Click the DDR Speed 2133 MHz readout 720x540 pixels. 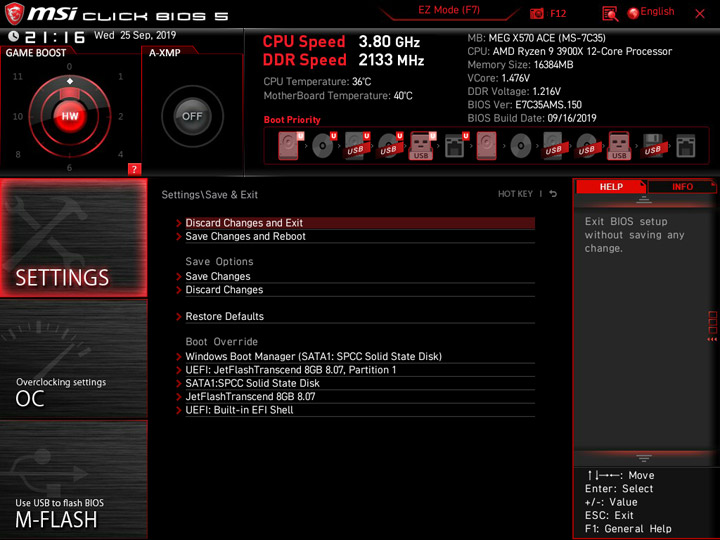point(343,60)
